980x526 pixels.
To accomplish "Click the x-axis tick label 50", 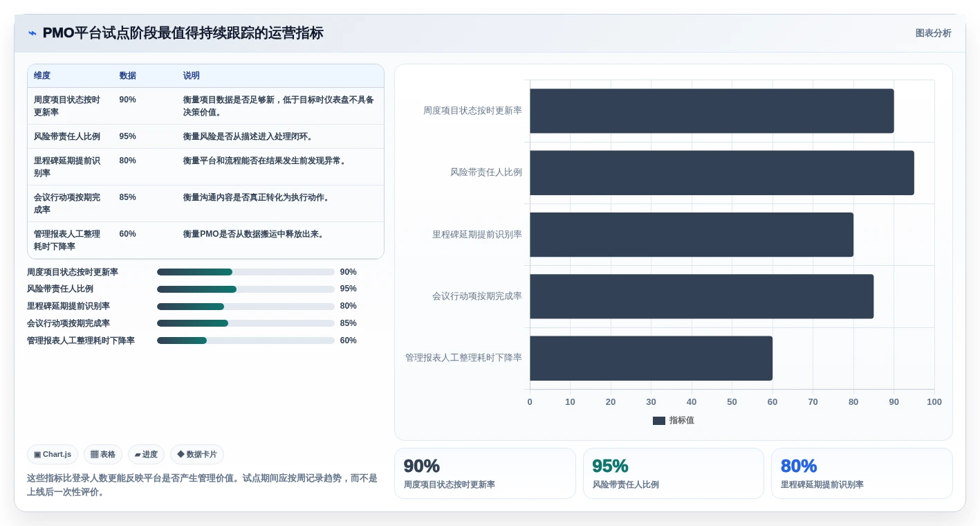I will 732,401.
